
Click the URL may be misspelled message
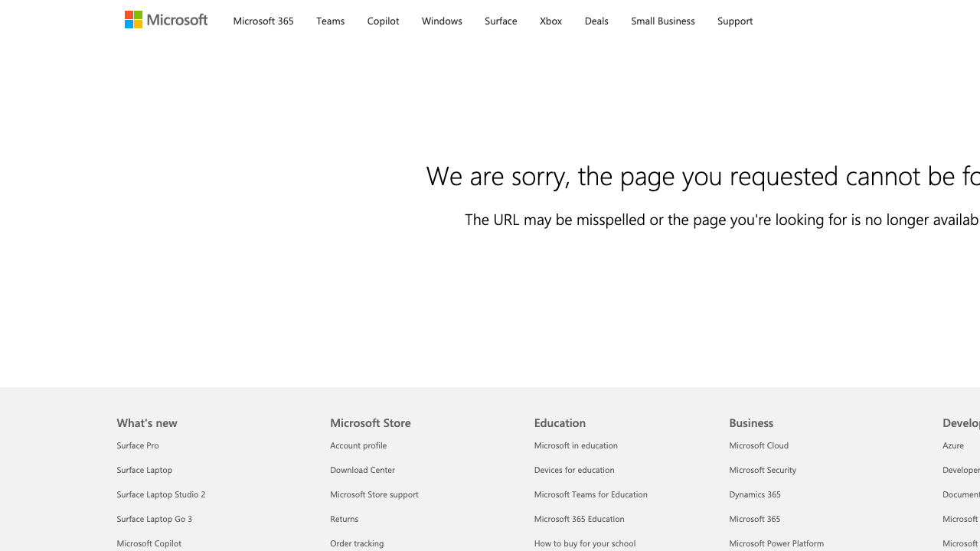pos(722,220)
